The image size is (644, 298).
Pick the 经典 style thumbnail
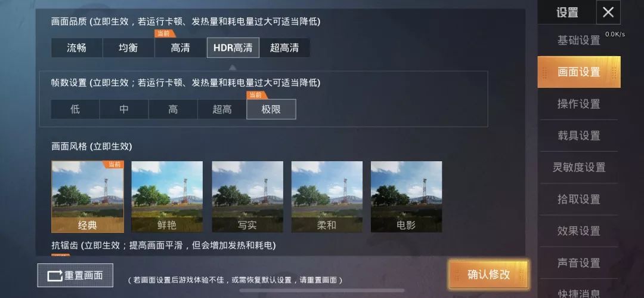88,196
